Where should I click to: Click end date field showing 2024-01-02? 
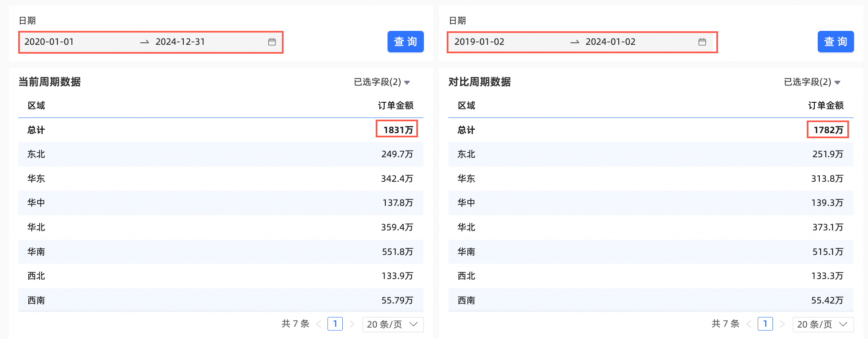click(611, 42)
